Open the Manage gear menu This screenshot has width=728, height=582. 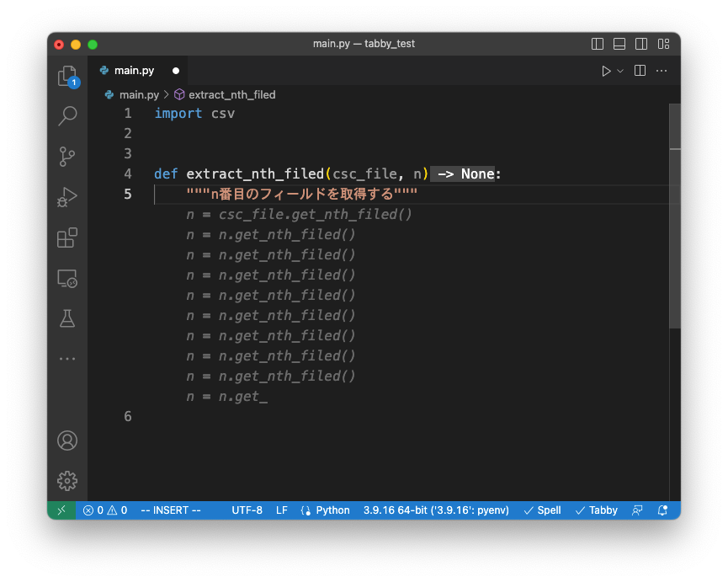pyautogui.click(x=67, y=481)
